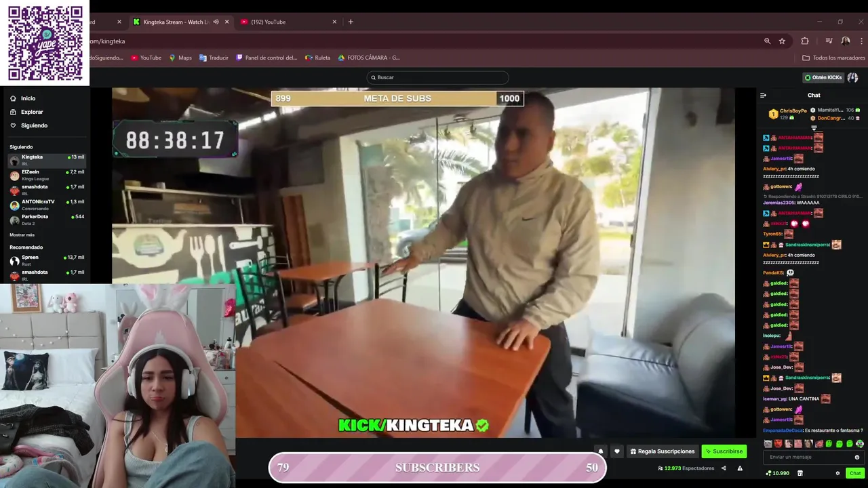Open the Siguiendo sidebar link
Viewport: 868px width, 488px height.
click(28, 125)
